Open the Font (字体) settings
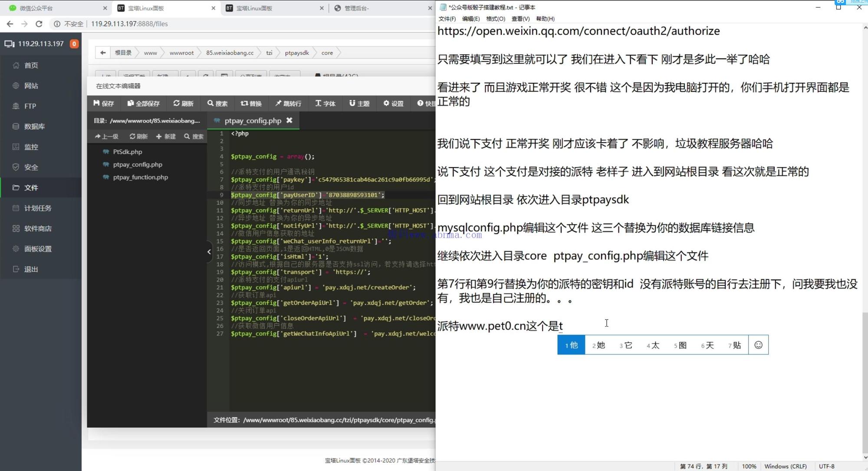The height and width of the screenshot is (471, 868). point(325,103)
